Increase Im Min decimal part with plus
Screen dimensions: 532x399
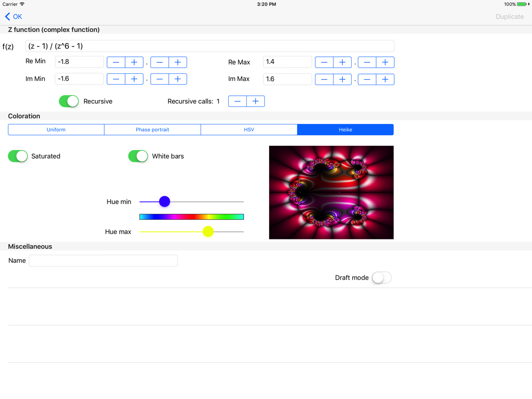coord(178,79)
